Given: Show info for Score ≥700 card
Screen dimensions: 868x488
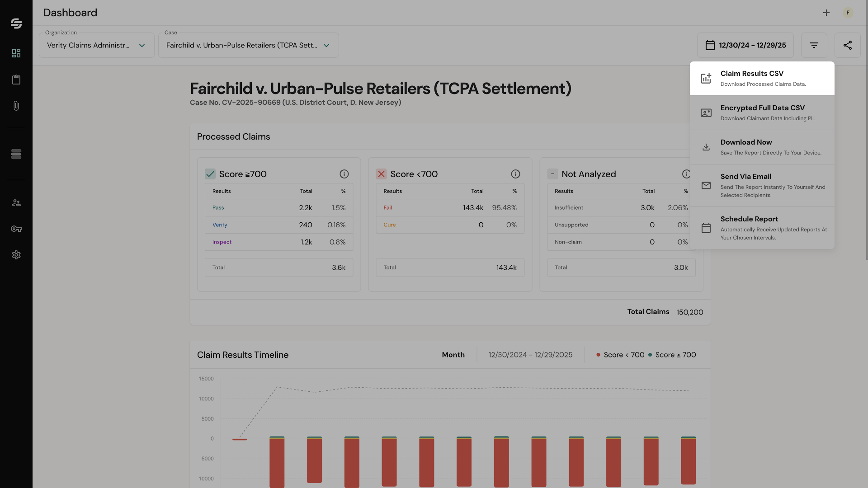Looking at the screenshot, I should (344, 174).
